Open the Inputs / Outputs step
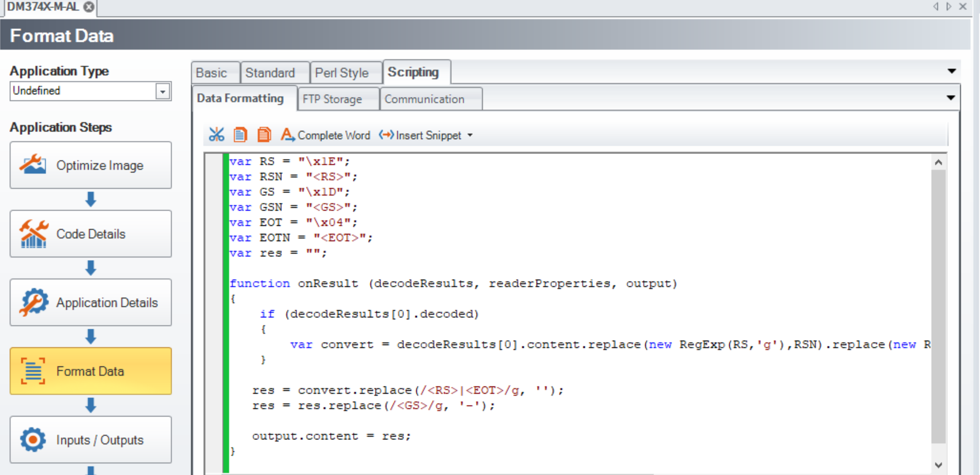980x475 pixels. point(90,439)
